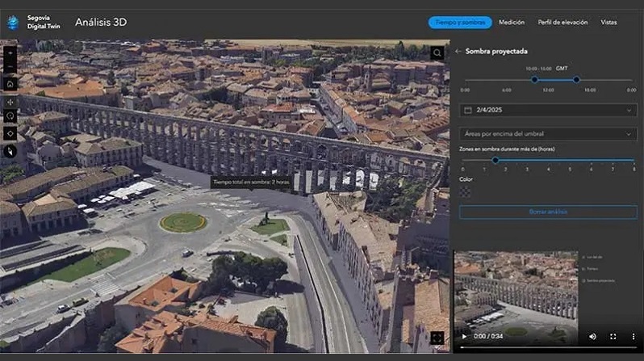Open the search magnifier on the map
Screen dimensions: 644x361
(x=437, y=53)
